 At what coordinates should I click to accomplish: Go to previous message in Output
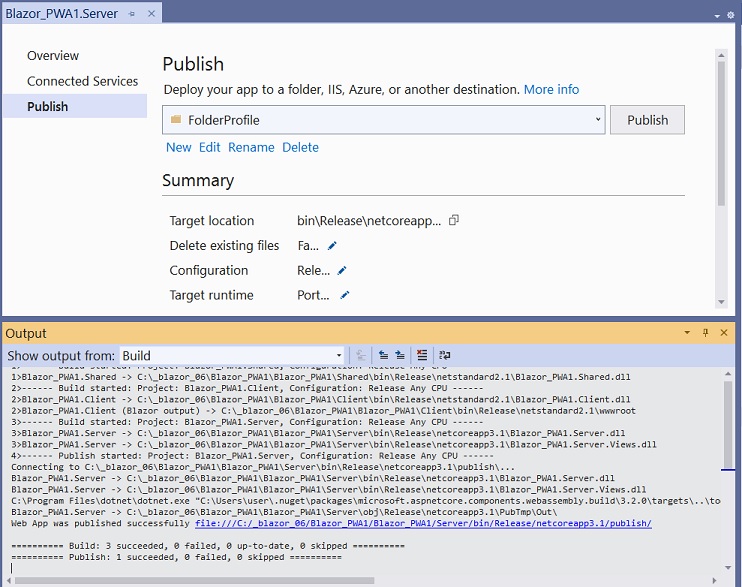click(383, 355)
